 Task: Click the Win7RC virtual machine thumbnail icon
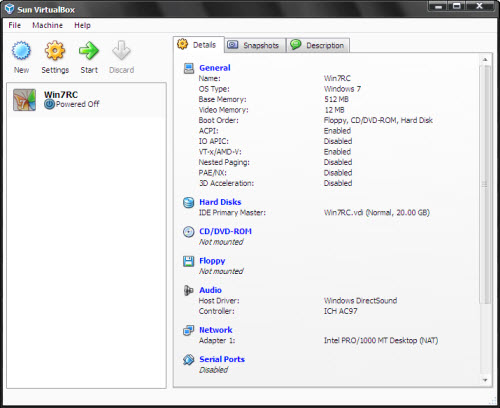pos(24,100)
